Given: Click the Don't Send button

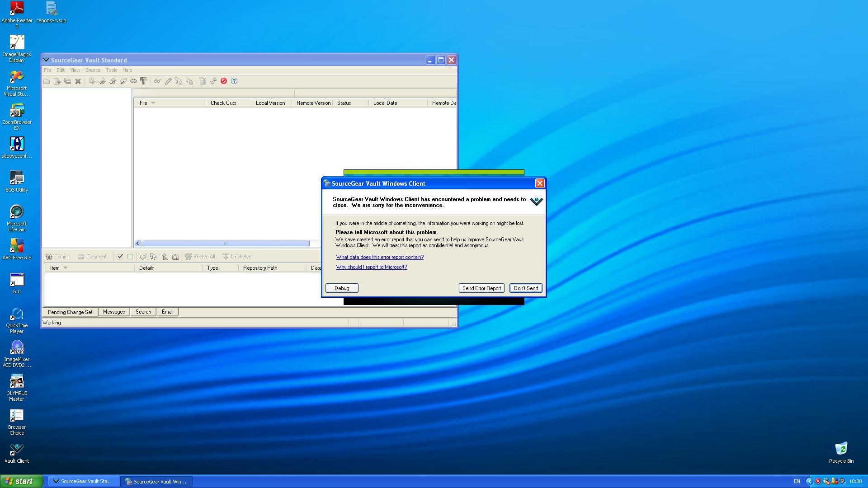Looking at the screenshot, I should click(x=526, y=288).
